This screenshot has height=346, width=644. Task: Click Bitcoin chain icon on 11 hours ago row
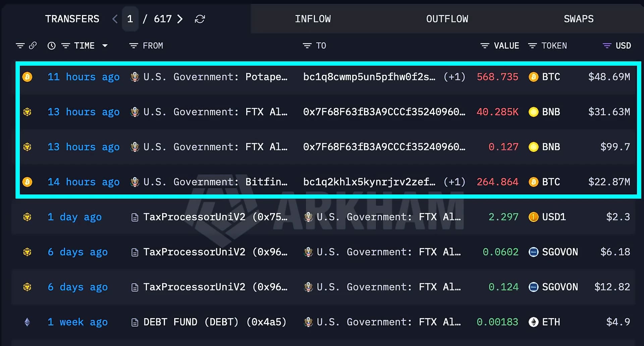28,77
